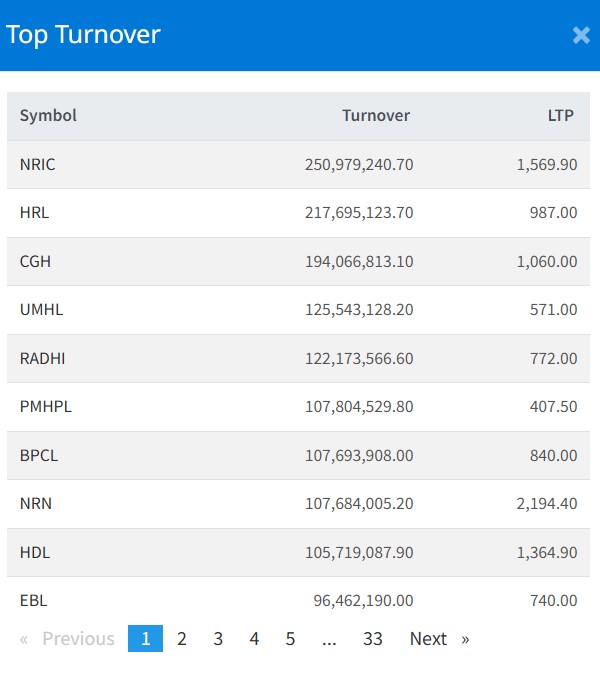
Task: Click the PMHPL symbol
Action: pos(46,407)
